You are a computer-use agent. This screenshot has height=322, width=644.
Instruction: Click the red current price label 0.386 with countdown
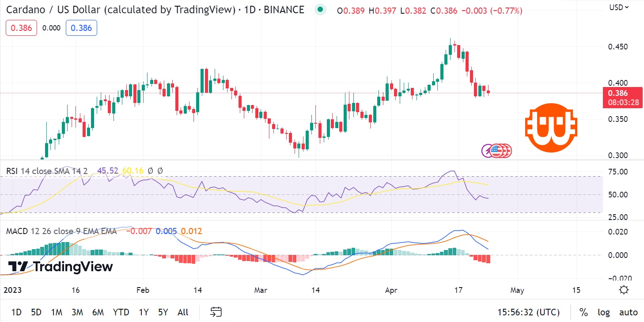623,98
